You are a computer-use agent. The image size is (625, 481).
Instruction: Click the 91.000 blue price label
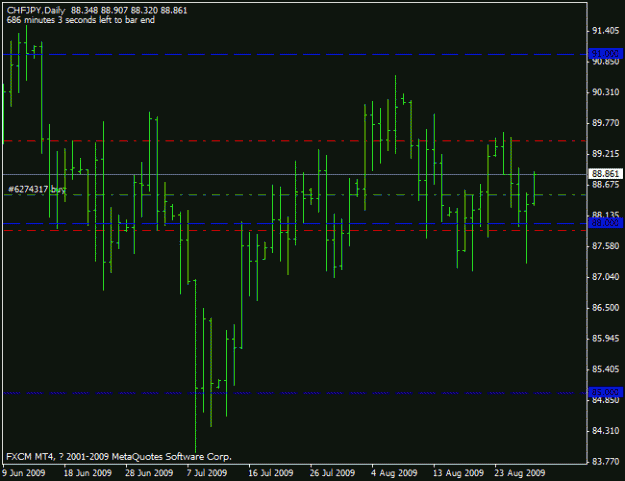(605, 54)
